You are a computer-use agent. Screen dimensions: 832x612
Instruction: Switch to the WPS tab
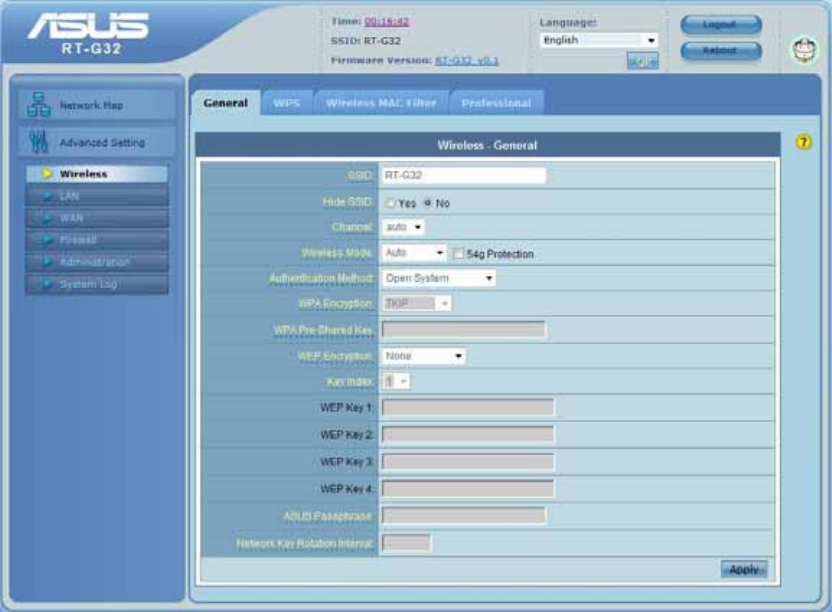287,103
